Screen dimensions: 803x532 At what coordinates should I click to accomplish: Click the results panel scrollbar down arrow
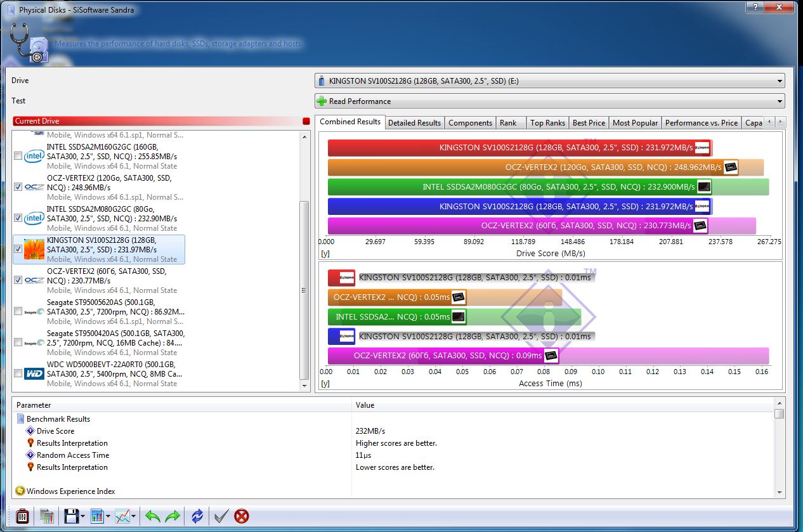click(780, 492)
